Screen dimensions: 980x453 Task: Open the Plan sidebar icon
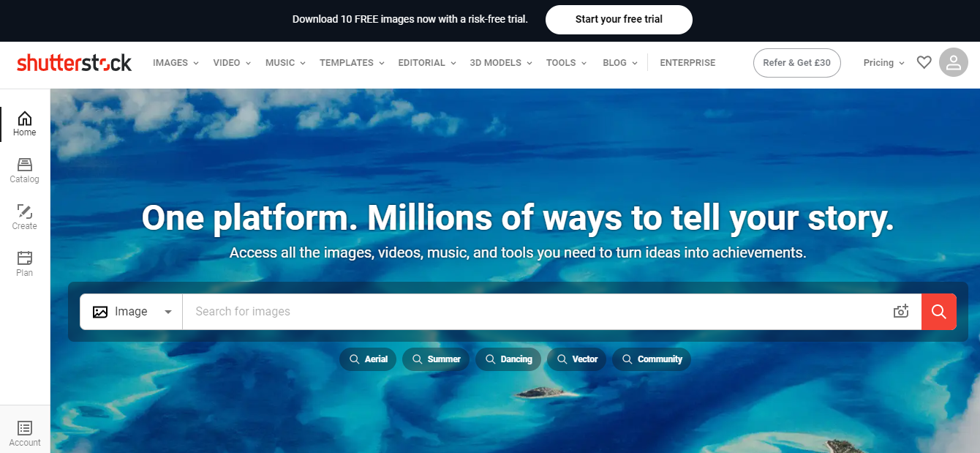(x=24, y=264)
